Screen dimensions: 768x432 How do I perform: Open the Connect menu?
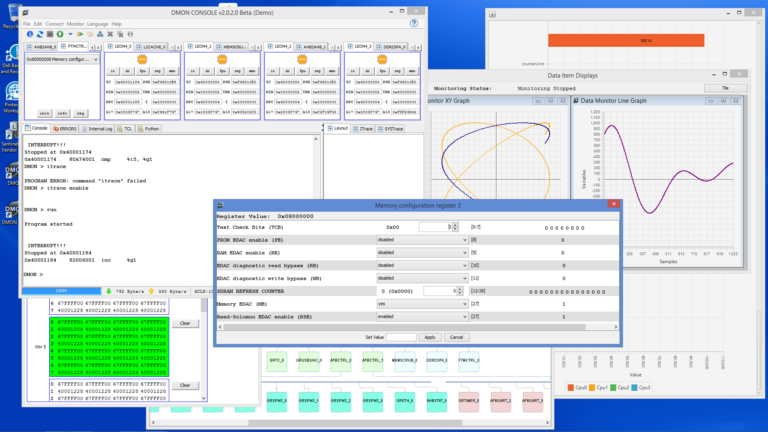(54, 24)
